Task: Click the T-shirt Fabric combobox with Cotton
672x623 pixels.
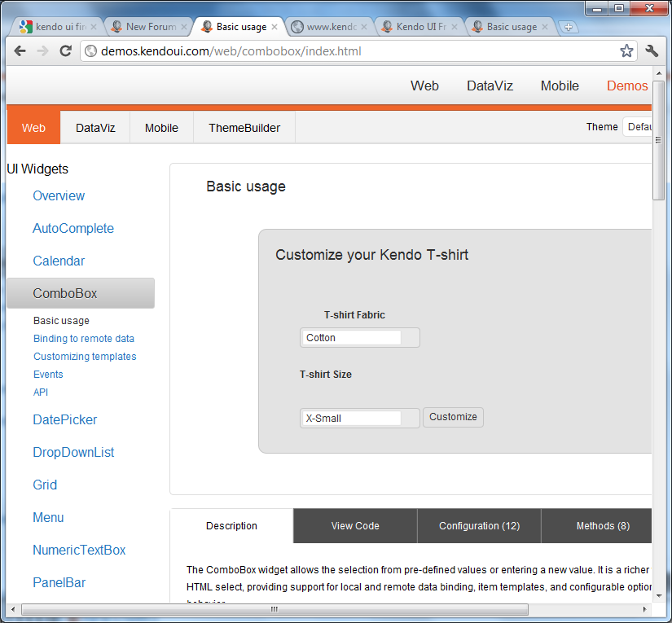Action: coord(359,338)
